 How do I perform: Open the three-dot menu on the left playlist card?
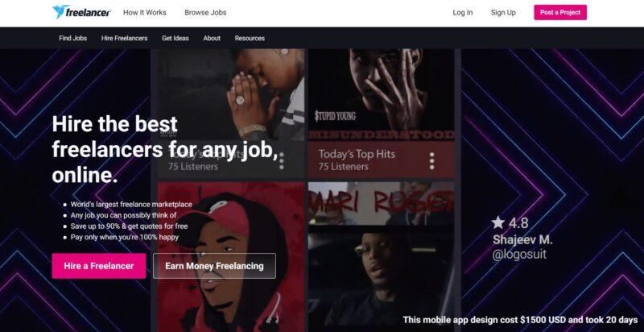tap(281, 161)
